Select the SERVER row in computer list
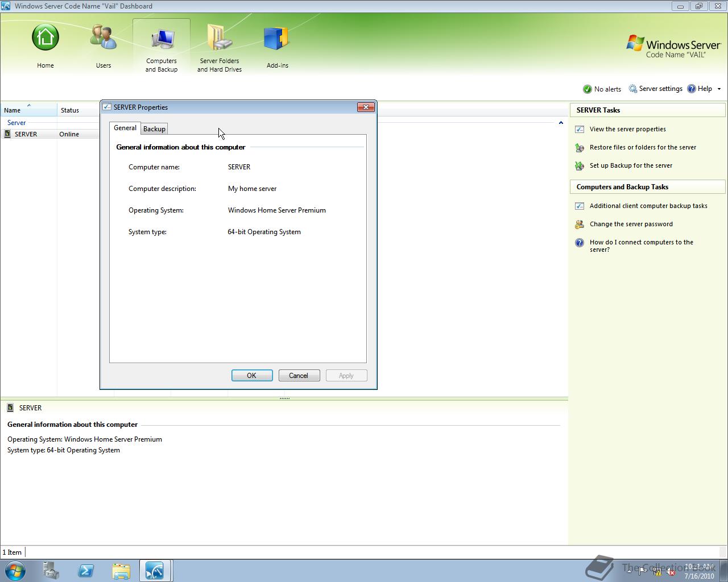 click(50, 134)
